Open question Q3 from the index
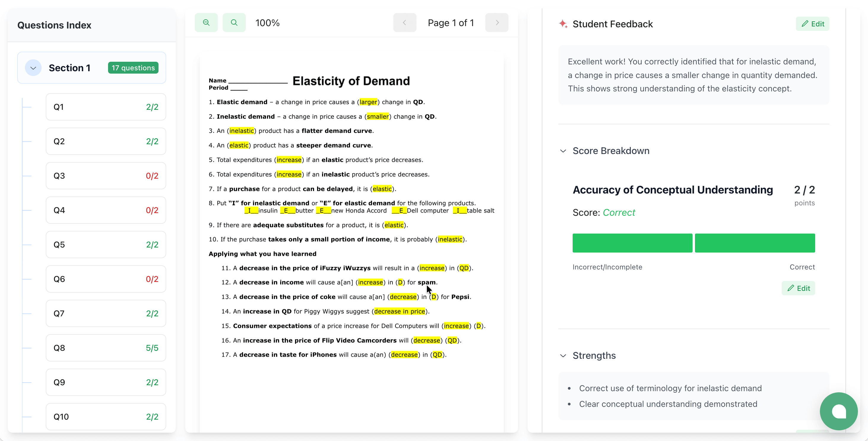 pyautogui.click(x=105, y=175)
